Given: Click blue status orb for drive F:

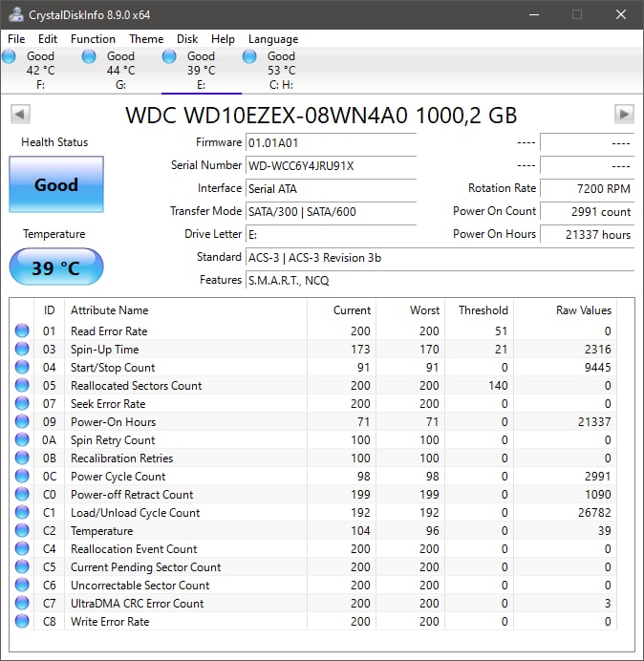Looking at the screenshot, I should coord(9,56).
